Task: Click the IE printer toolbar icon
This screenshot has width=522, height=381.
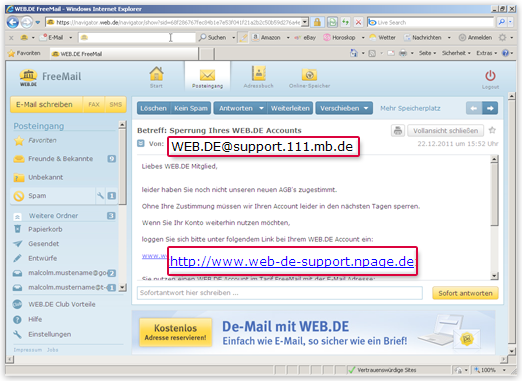Action: click(403, 53)
